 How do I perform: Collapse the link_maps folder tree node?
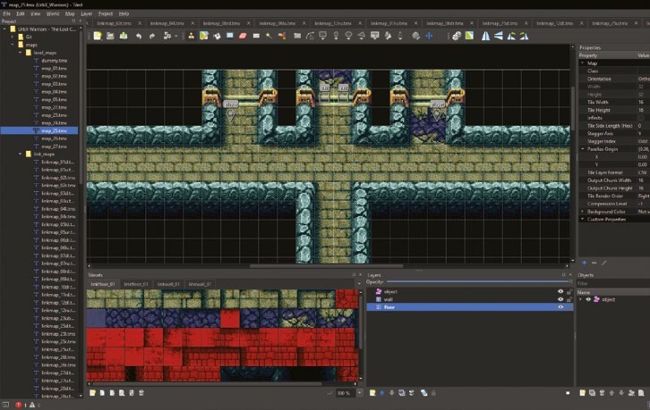pos(19,154)
